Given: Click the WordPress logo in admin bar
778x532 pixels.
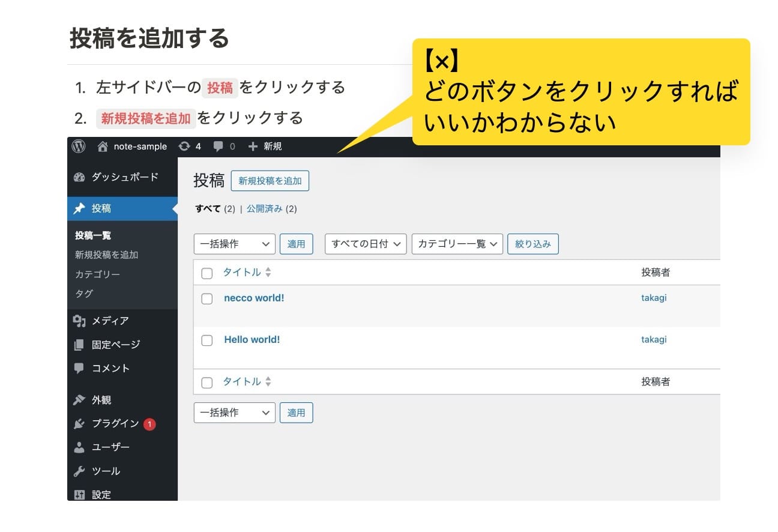Looking at the screenshot, I should pos(79,147).
